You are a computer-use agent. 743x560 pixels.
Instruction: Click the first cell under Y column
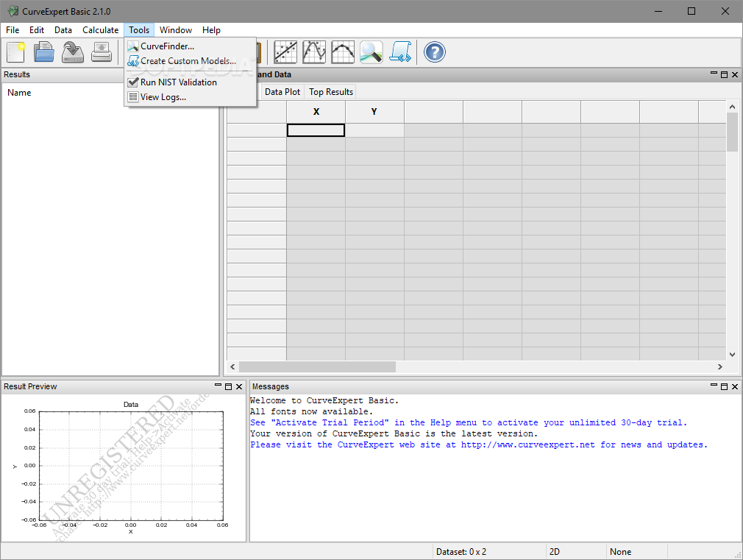tap(374, 130)
